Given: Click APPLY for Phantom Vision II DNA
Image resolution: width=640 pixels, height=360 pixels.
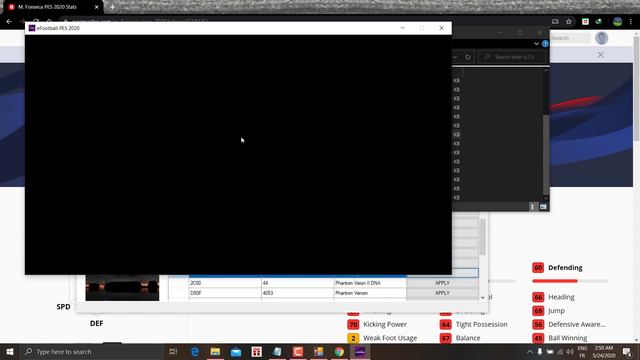Looking at the screenshot, I should click(x=442, y=283).
